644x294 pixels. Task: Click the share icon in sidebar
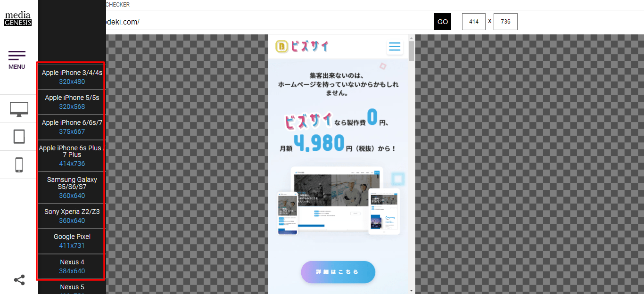click(x=19, y=280)
